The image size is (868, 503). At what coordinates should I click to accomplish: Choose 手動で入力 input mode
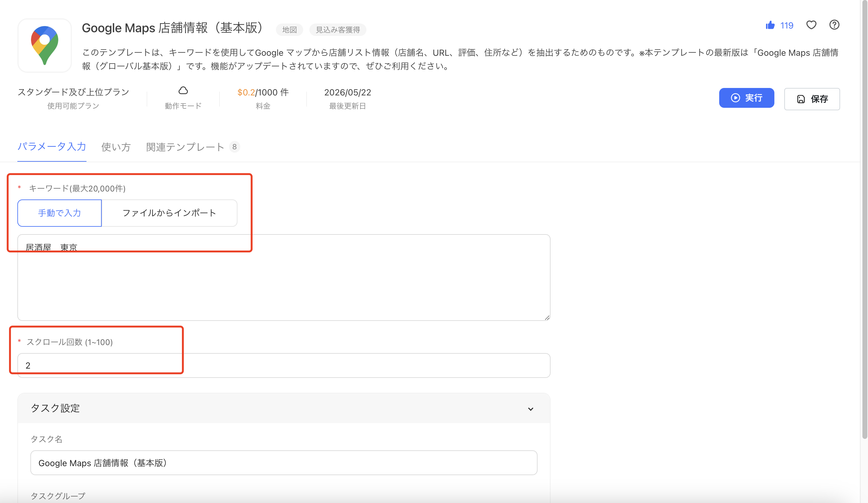[59, 213]
